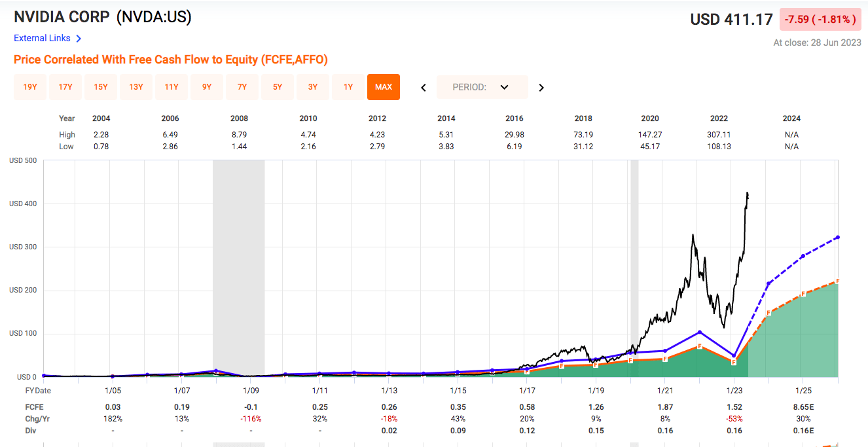Image resolution: width=868 pixels, height=447 pixels.
Task: Select the F marker above 1/19
Action: click(x=596, y=365)
